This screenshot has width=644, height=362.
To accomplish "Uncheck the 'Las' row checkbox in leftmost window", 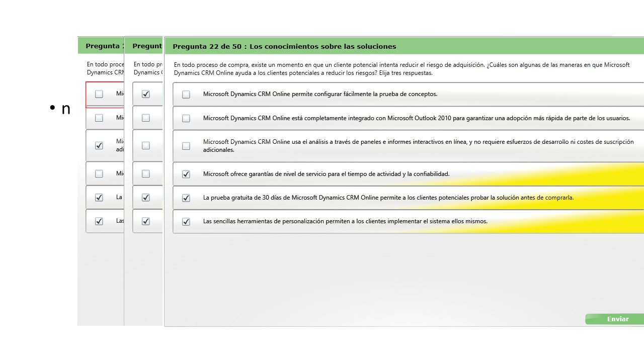I will tap(99, 221).
